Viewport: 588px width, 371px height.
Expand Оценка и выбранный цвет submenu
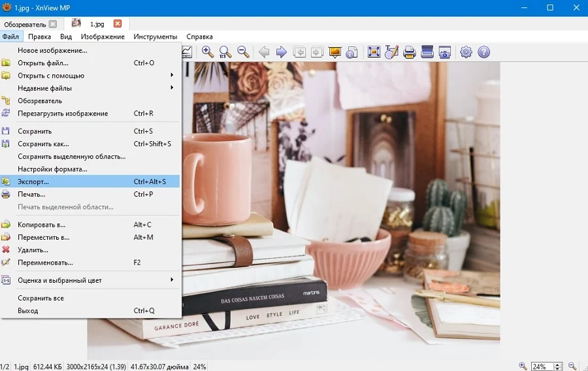[x=90, y=280]
